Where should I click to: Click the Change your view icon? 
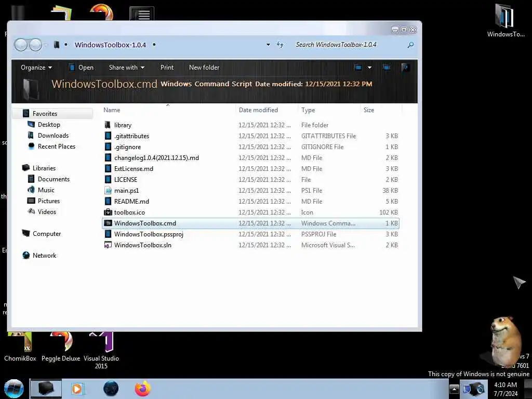[x=358, y=68]
